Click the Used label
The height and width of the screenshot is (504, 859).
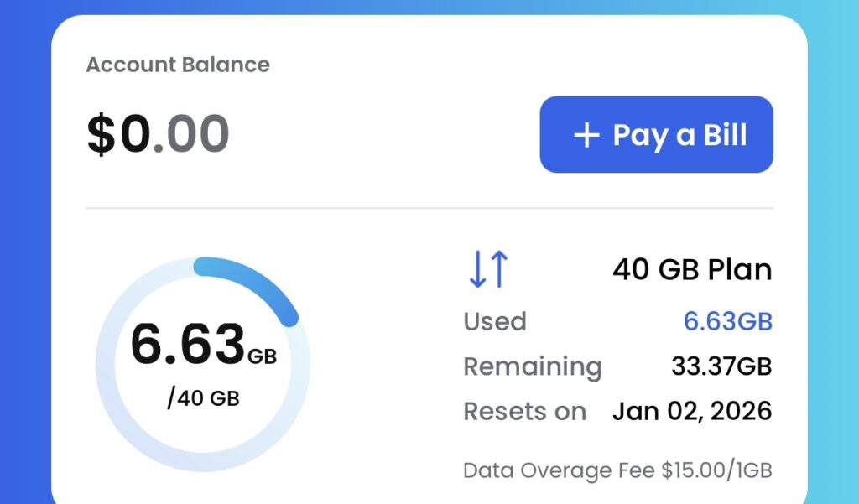[x=495, y=321]
